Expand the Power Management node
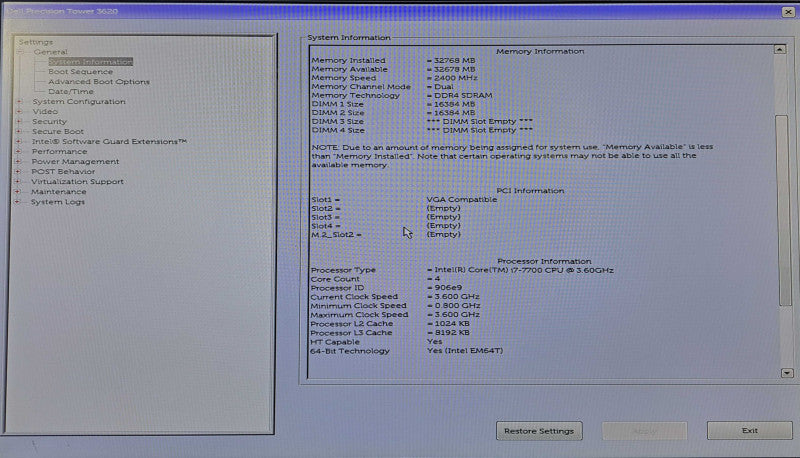Screen dimensions: 800x458 pos(18,161)
